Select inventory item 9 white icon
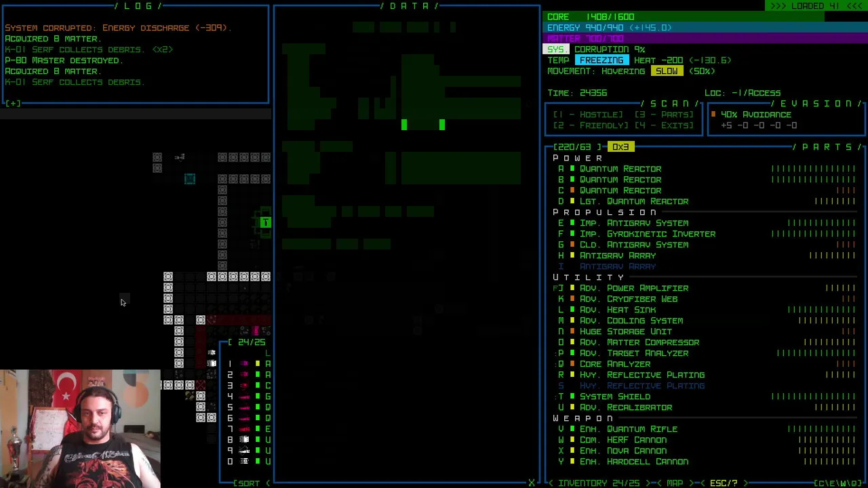Screen dimensions: 868x488 click(244, 451)
